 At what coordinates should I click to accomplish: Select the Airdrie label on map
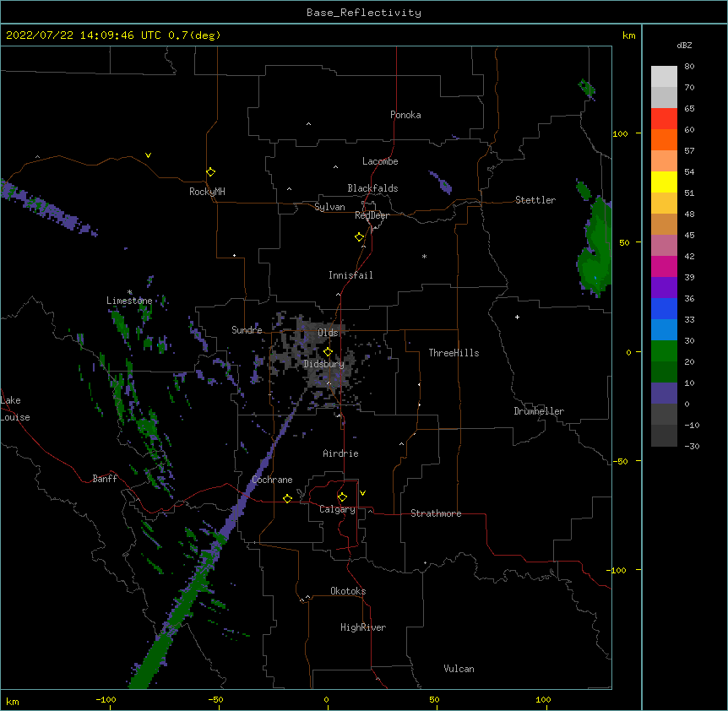click(340, 453)
